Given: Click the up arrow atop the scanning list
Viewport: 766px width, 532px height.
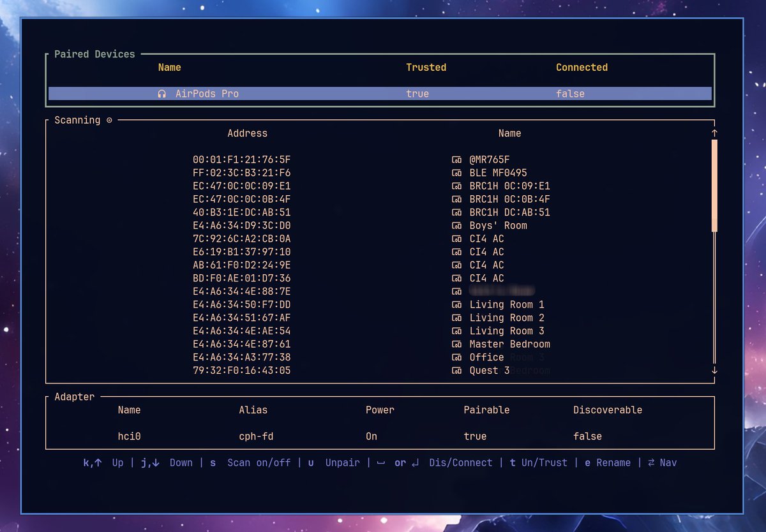Looking at the screenshot, I should point(714,133).
